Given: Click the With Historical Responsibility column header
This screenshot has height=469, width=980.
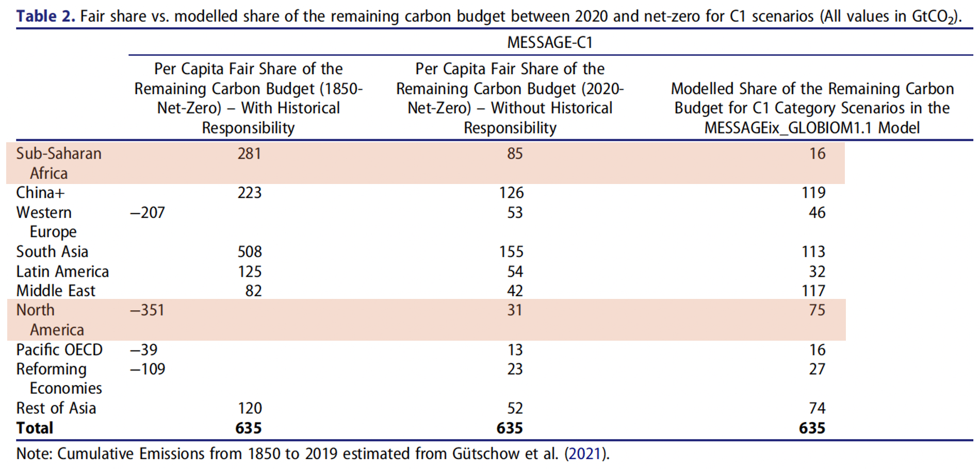Looking at the screenshot, I should [x=248, y=98].
